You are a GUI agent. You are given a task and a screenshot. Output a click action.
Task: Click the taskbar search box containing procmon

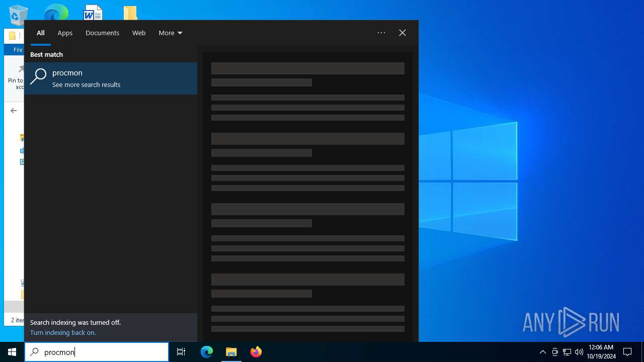point(97,352)
